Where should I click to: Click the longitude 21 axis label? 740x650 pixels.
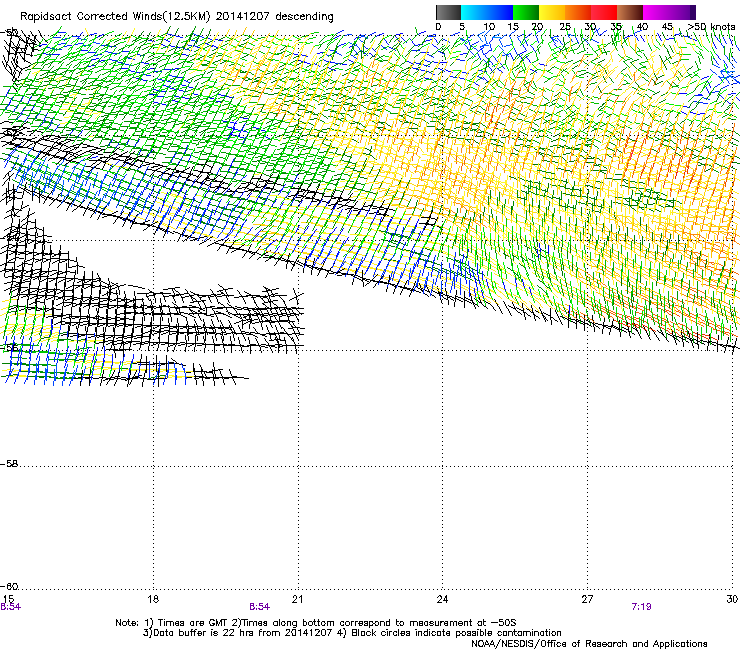297,599
